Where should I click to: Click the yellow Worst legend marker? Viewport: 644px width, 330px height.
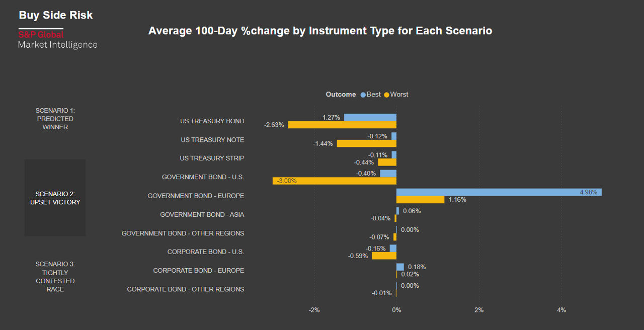pos(387,95)
